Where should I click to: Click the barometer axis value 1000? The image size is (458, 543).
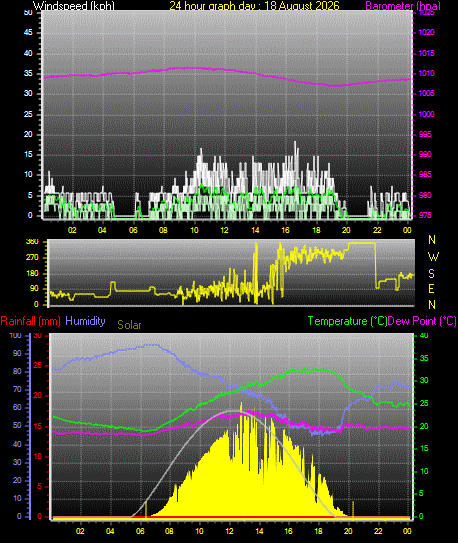click(x=426, y=114)
